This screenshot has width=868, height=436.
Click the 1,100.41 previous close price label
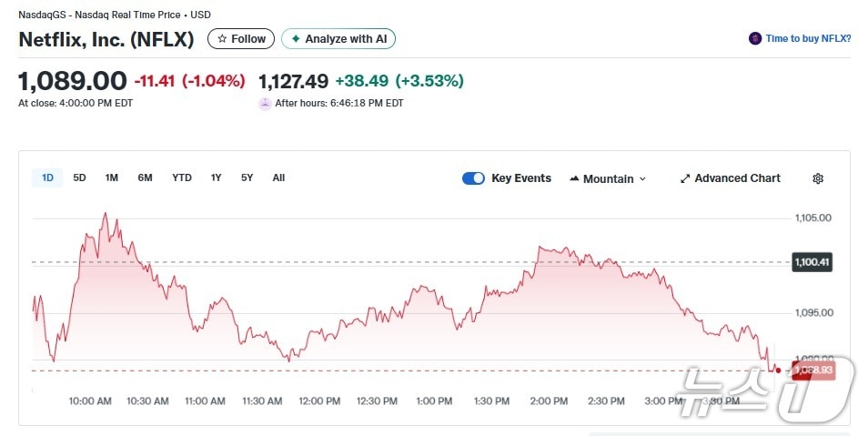(812, 262)
